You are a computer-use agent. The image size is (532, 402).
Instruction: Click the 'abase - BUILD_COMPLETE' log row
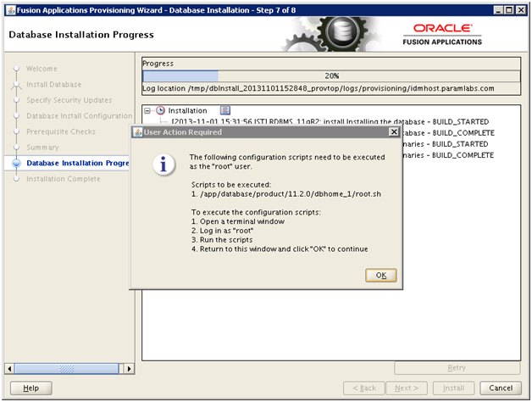[448, 133]
